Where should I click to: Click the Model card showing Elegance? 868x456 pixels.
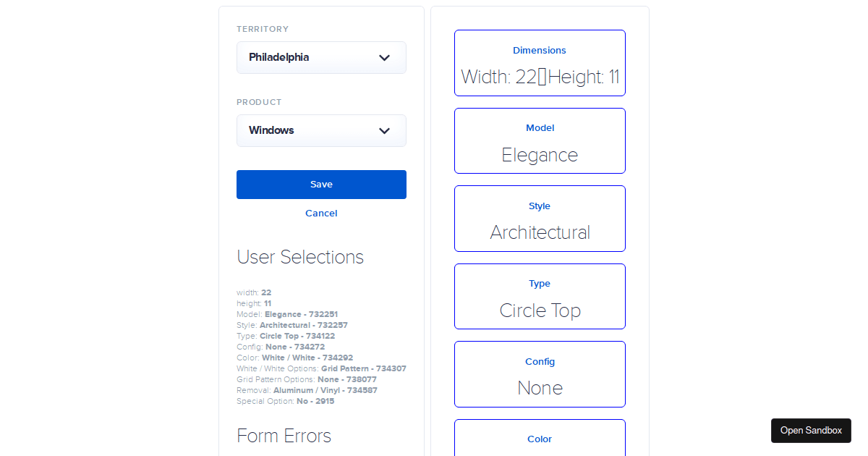[x=540, y=140]
